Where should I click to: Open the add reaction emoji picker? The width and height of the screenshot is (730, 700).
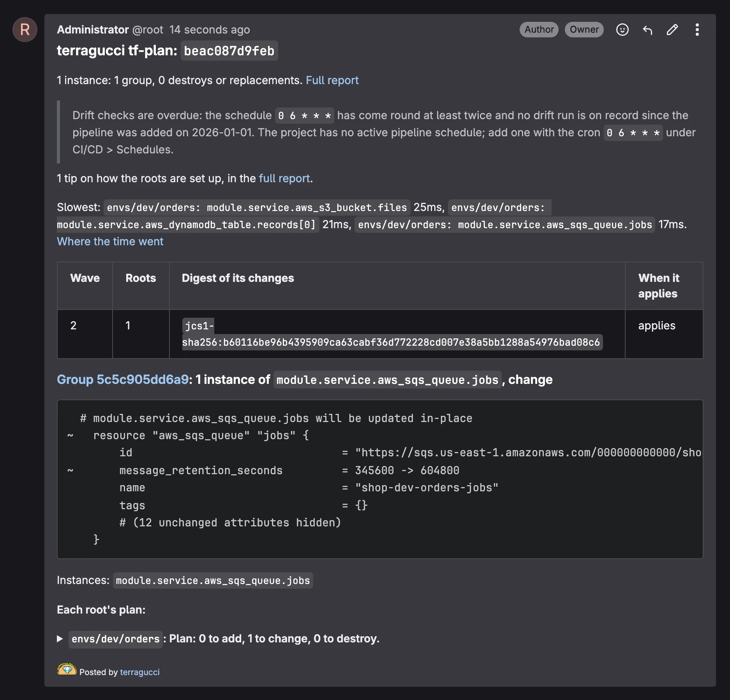[x=622, y=30]
